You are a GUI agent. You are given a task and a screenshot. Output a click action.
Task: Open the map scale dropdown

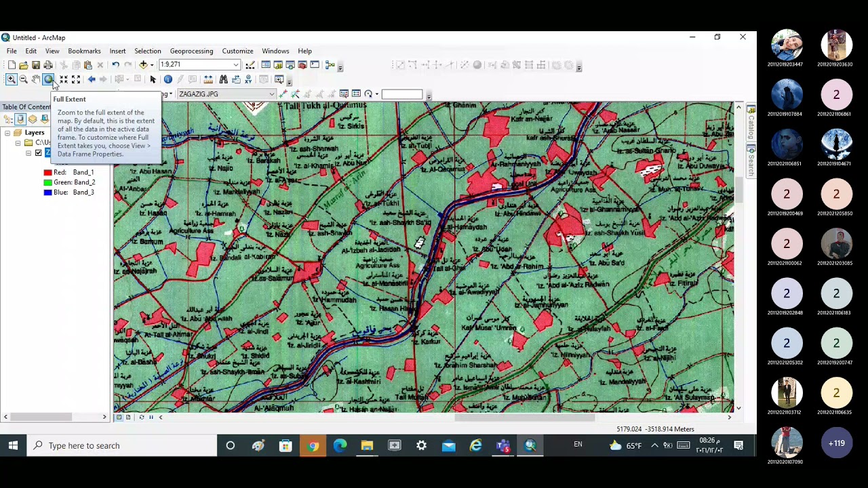[x=235, y=65]
